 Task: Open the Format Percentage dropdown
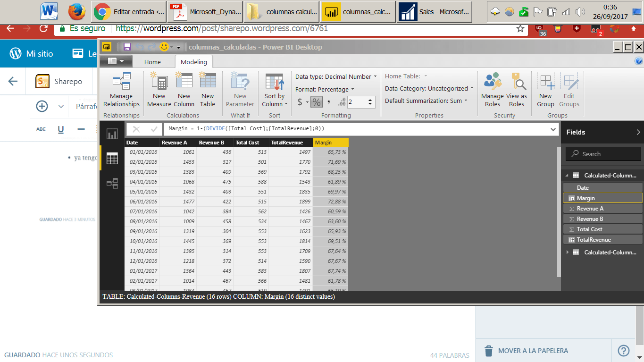[x=325, y=89]
